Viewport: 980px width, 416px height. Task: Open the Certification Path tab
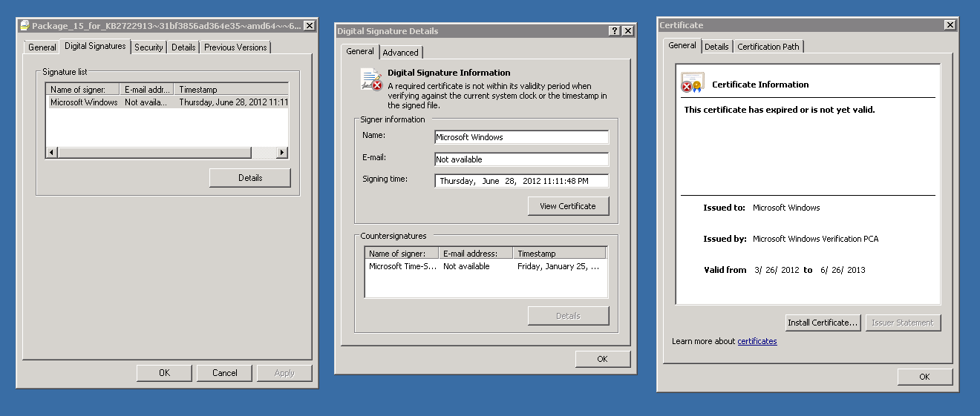click(768, 47)
